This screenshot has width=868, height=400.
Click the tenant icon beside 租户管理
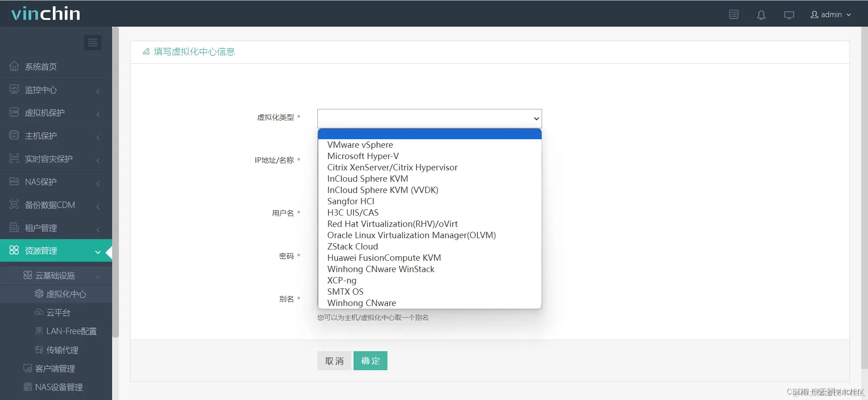[x=14, y=228]
